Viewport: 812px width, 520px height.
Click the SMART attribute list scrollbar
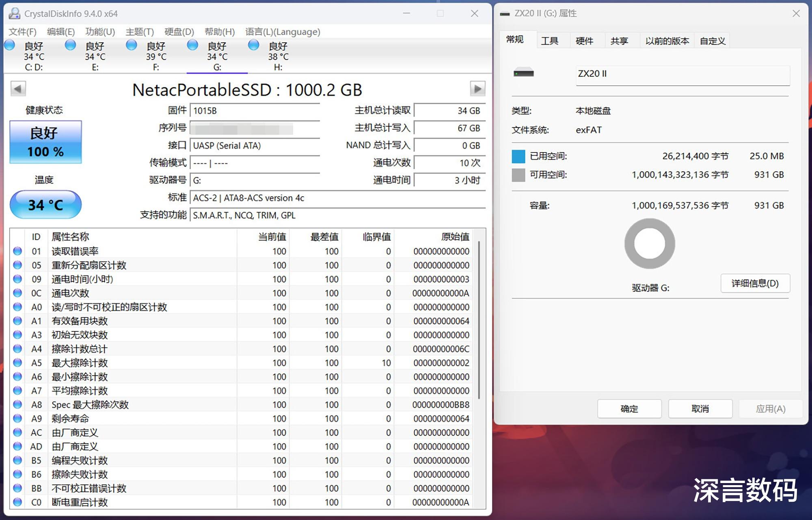pos(479,320)
